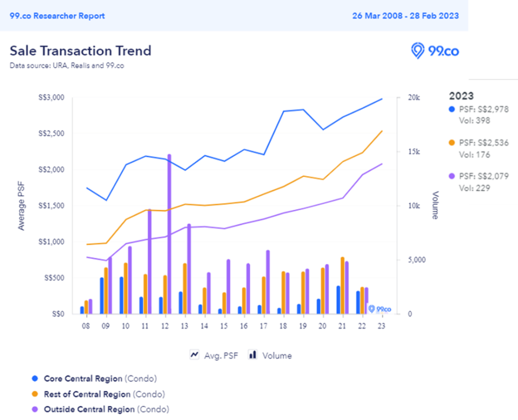Image resolution: width=518 pixels, height=420 pixels.
Task: Click the Volume bar chart icon
Action: click(x=252, y=355)
